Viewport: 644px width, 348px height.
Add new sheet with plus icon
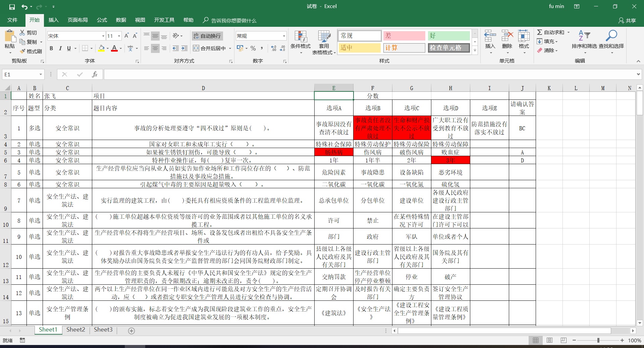pyautogui.click(x=131, y=331)
